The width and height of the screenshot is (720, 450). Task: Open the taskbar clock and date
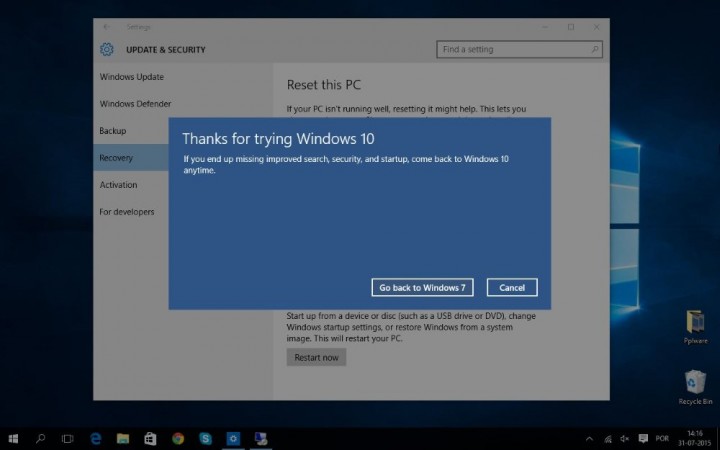tap(695, 439)
